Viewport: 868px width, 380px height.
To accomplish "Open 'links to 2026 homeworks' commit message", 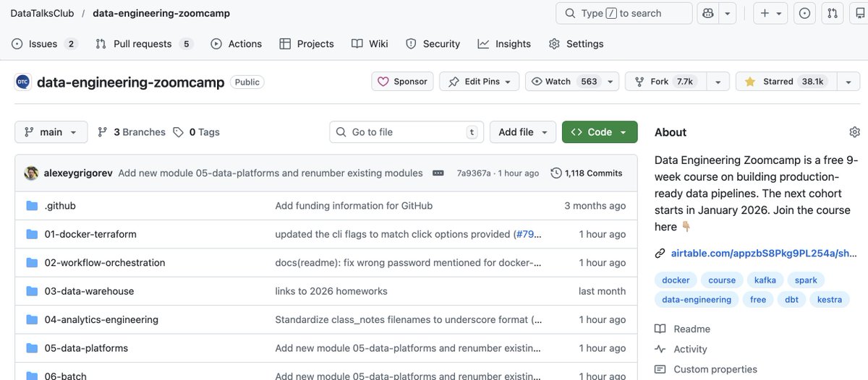I will (331, 291).
